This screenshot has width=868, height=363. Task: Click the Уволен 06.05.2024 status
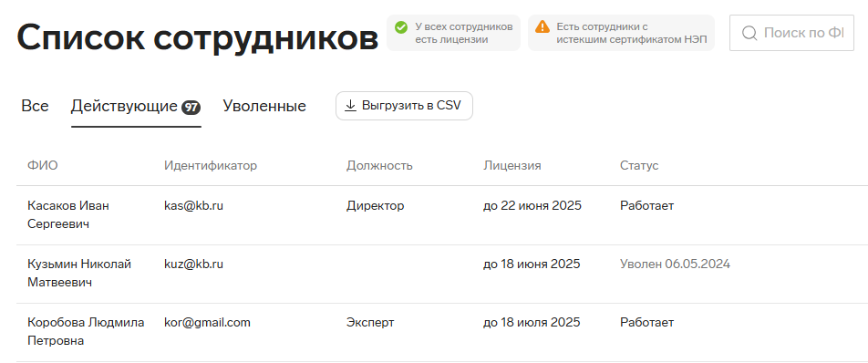tap(675, 264)
